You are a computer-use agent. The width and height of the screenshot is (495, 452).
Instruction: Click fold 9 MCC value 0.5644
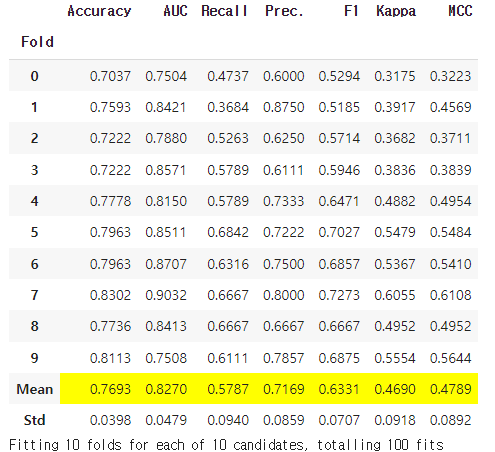point(450,358)
